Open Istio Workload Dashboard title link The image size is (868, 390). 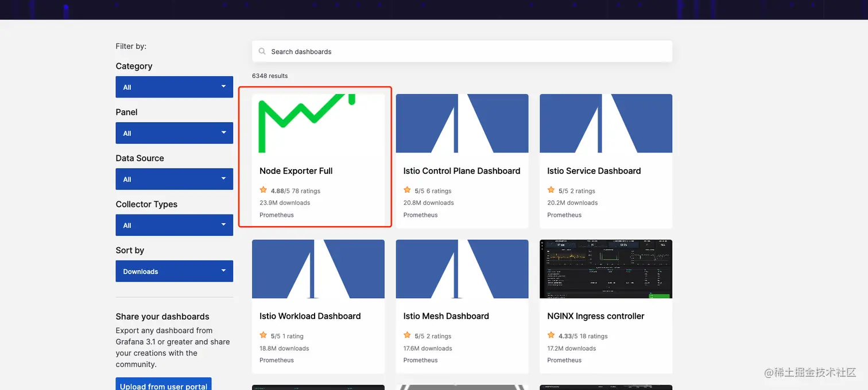pyautogui.click(x=310, y=316)
